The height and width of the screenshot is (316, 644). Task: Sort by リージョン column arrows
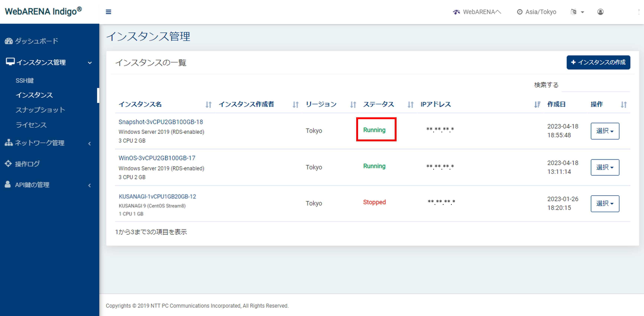click(353, 104)
